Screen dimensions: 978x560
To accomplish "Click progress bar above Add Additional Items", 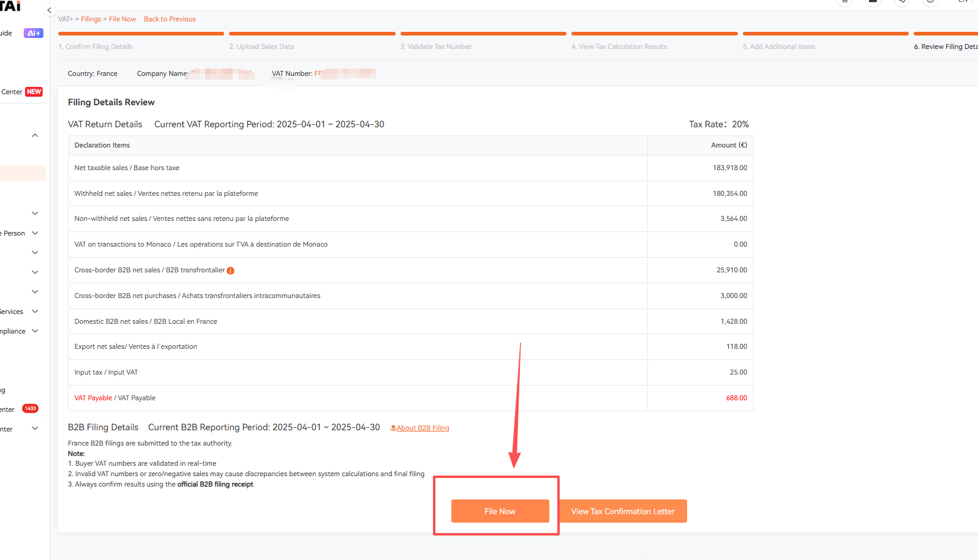I will tap(826, 34).
